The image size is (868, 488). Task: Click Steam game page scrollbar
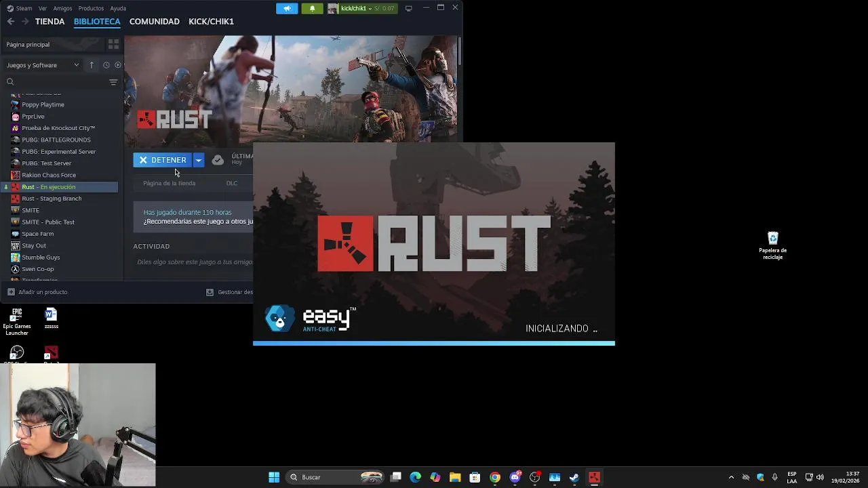pyautogui.click(x=460, y=52)
